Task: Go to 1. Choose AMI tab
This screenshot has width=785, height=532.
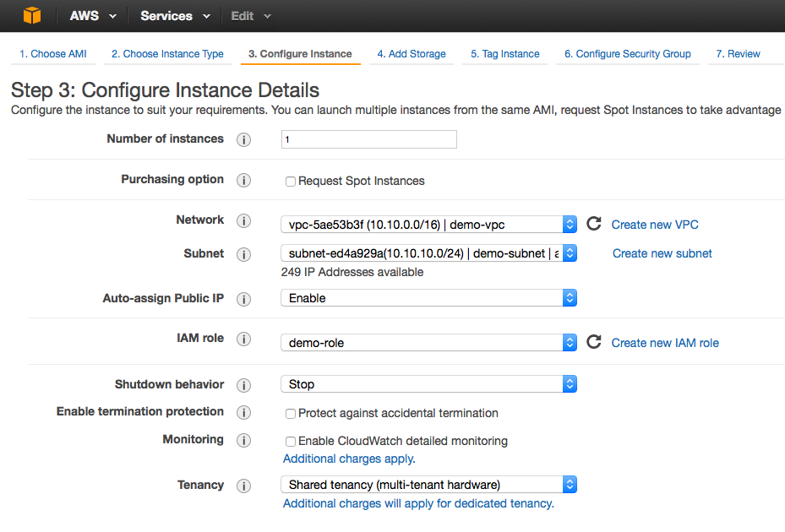Action: tap(53, 53)
